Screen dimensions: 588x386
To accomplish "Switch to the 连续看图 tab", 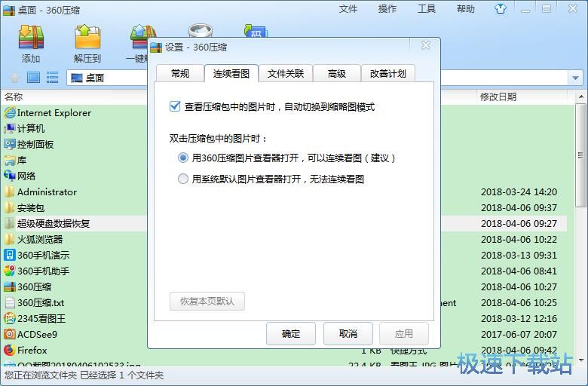I will click(231, 74).
